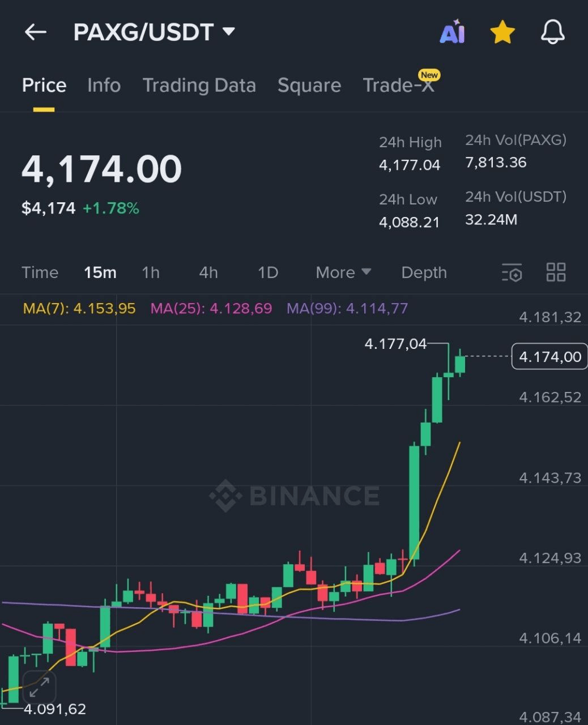The height and width of the screenshot is (725, 588).
Task: Open chart indicator settings icon
Action: [x=512, y=272]
